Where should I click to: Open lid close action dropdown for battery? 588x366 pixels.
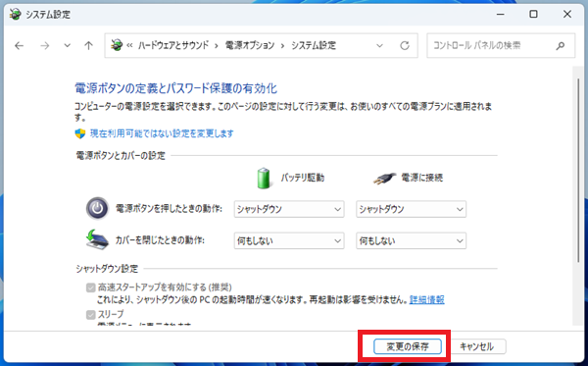pos(289,240)
